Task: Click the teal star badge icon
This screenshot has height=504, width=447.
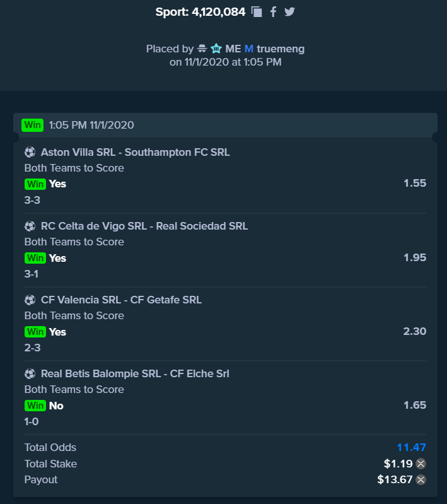Action: pos(216,49)
